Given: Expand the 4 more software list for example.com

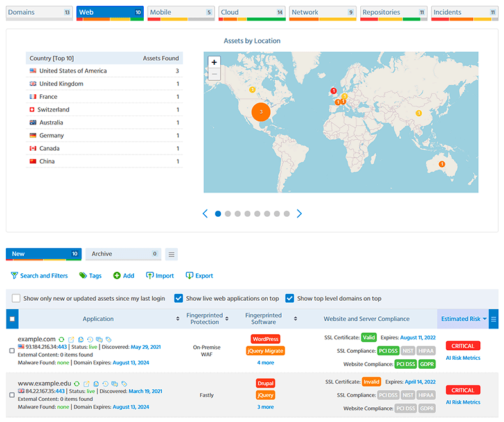Looking at the screenshot, I should pyautogui.click(x=265, y=362).
